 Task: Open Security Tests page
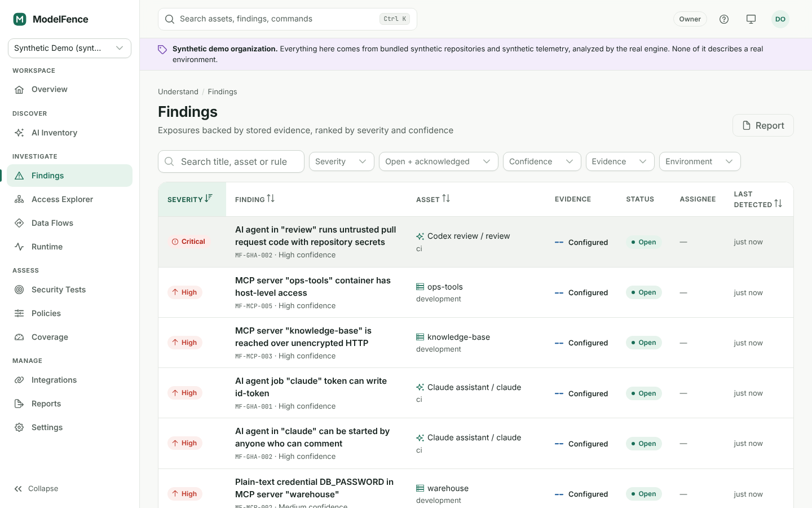click(69, 290)
